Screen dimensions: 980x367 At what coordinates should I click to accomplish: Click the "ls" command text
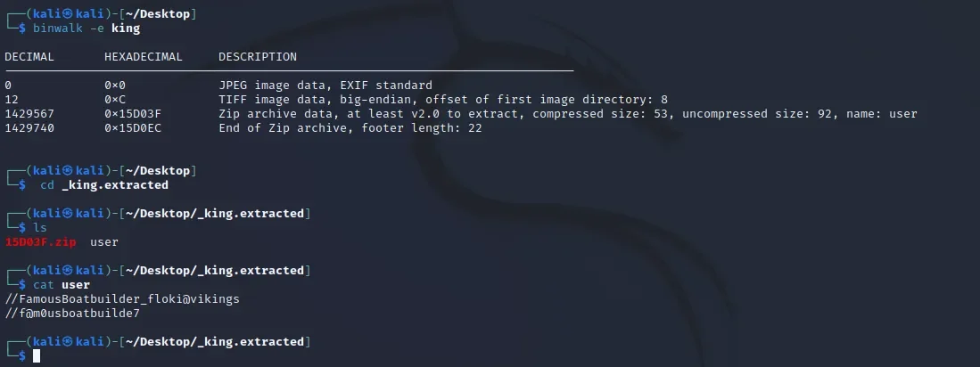click(40, 228)
